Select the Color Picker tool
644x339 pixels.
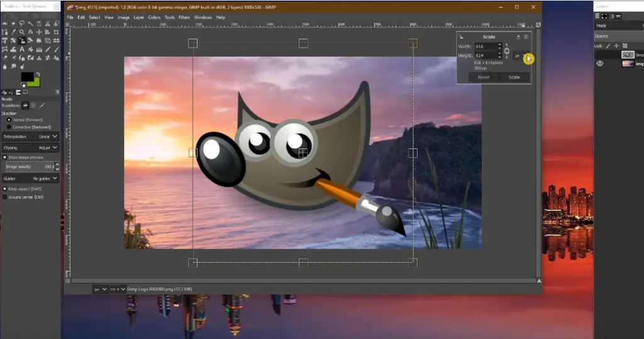pyautogui.click(x=13, y=32)
